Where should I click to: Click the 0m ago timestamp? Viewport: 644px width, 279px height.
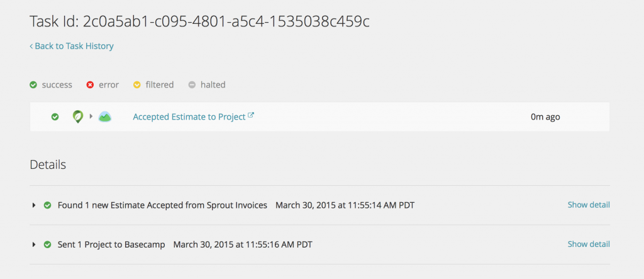[x=545, y=117]
